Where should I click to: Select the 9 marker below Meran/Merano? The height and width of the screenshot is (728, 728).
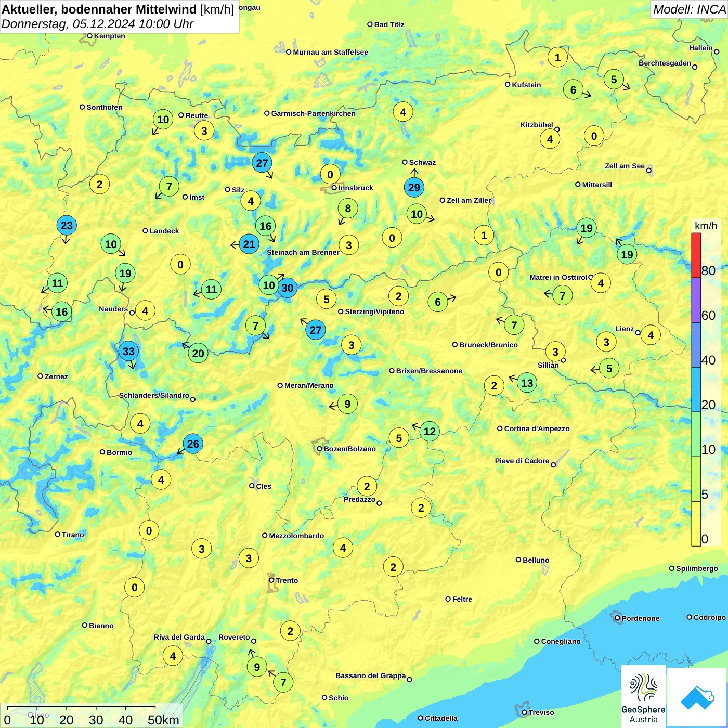347,404
